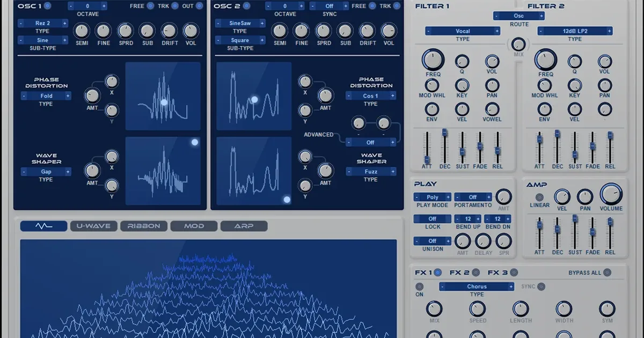
Task: Open Filter 2 type 12dB LP2 dropdown
Action: [575, 31]
